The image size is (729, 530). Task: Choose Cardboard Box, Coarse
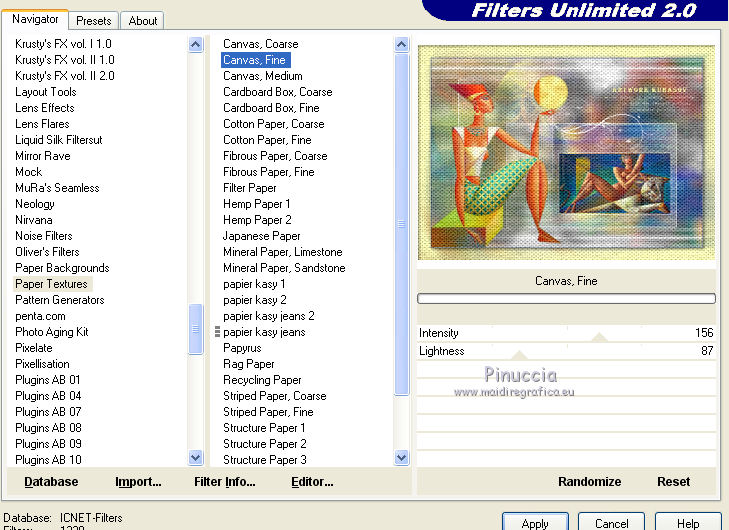coord(278,92)
